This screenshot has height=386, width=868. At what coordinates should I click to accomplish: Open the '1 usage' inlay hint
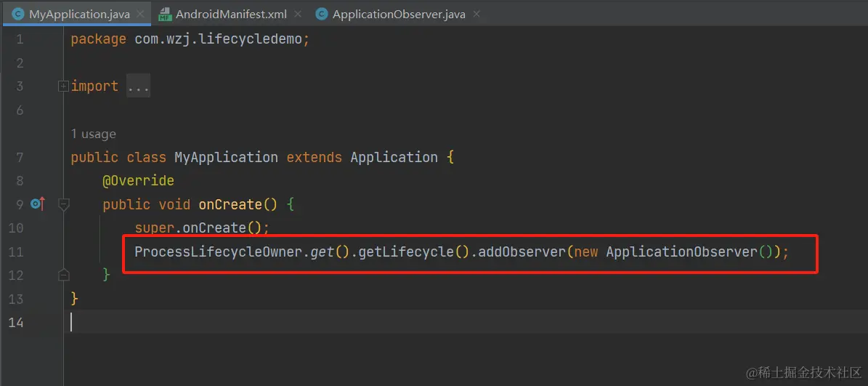click(94, 134)
